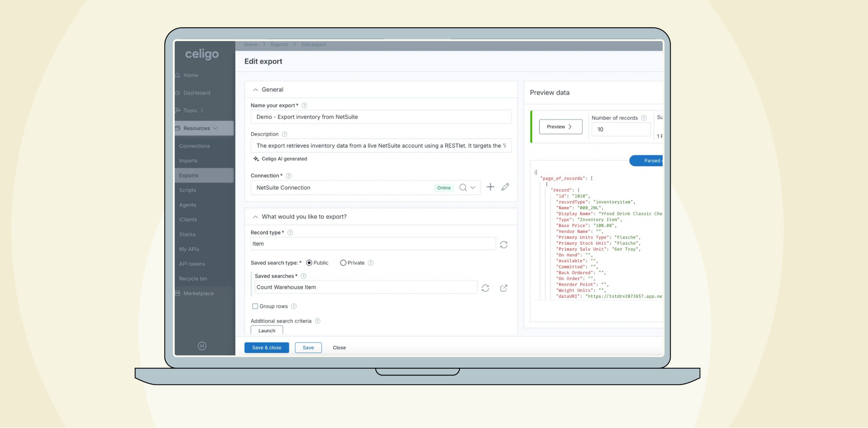
Task: Open help for Connection
Action: pyautogui.click(x=289, y=176)
